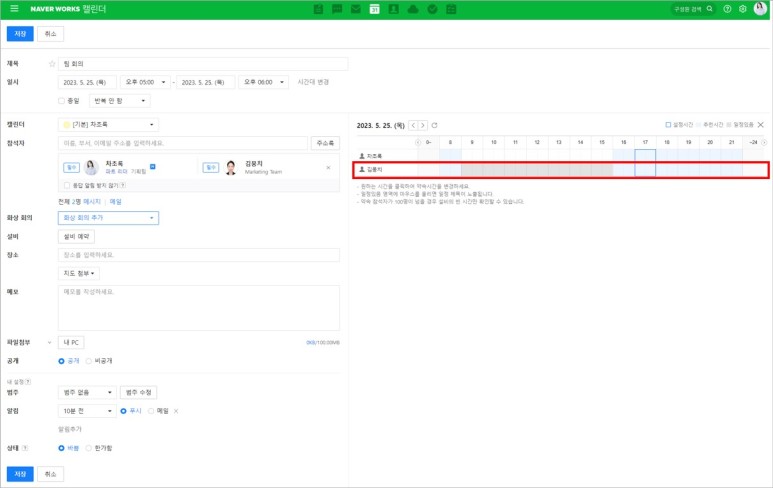Select the 바쁨 status radio button

(x=61, y=448)
